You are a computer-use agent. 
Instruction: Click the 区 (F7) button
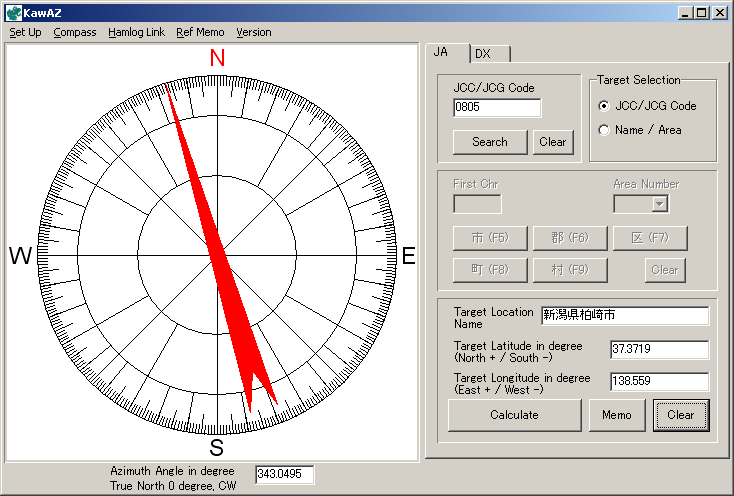coord(650,238)
